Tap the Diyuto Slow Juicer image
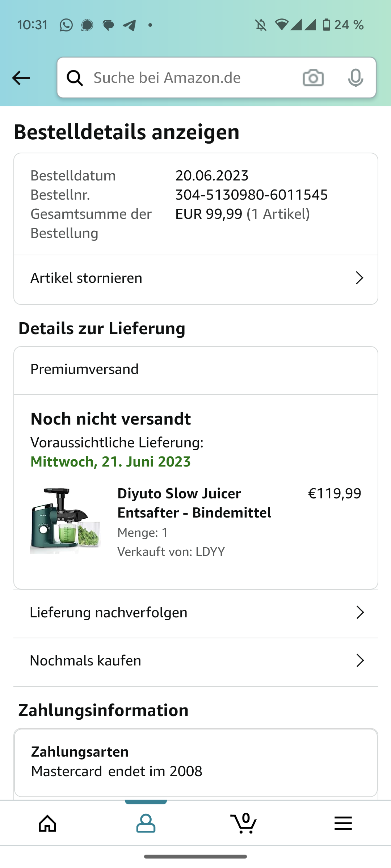The image size is (391, 868). pos(65,521)
